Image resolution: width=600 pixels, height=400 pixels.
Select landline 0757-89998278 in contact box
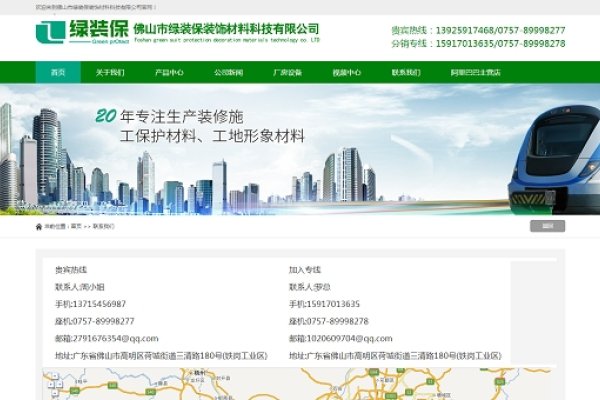[338, 321]
